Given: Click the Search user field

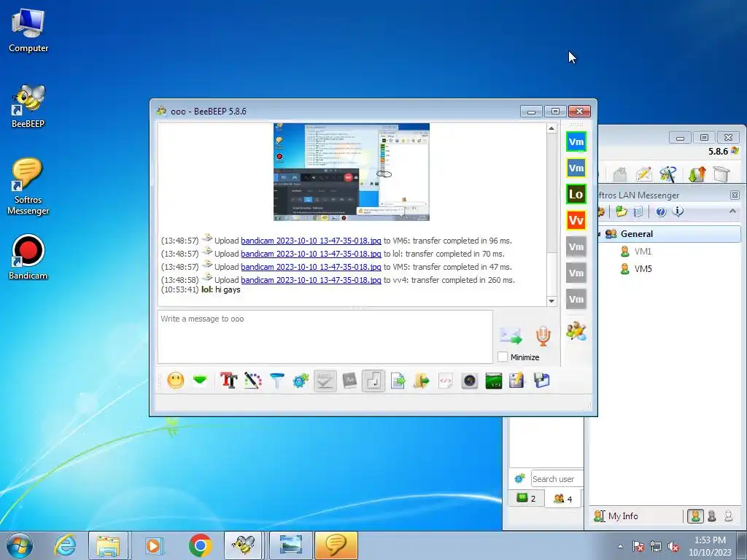Looking at the screenshot, I should click(557, 479).
